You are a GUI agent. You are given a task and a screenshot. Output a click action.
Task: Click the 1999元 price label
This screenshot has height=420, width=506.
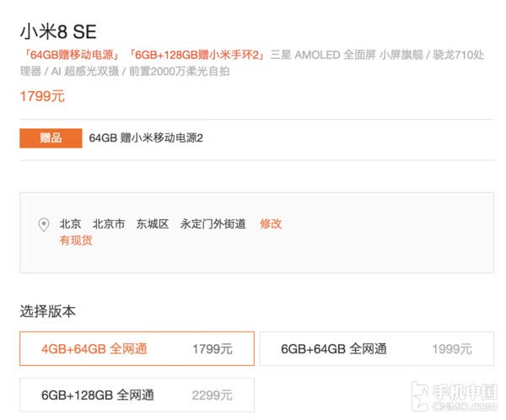tap(452, 348)
